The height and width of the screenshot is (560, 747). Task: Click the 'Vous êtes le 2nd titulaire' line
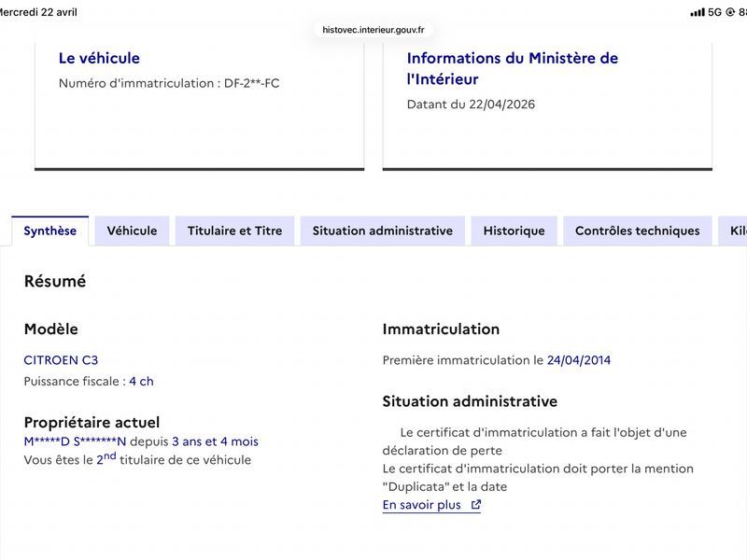[x=137, y=459]
